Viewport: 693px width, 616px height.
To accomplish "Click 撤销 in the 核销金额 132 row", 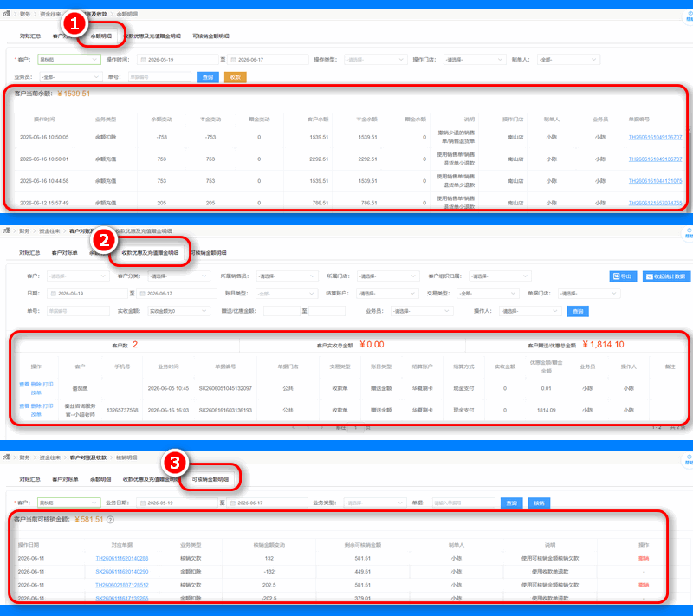I will pos(644,559).
